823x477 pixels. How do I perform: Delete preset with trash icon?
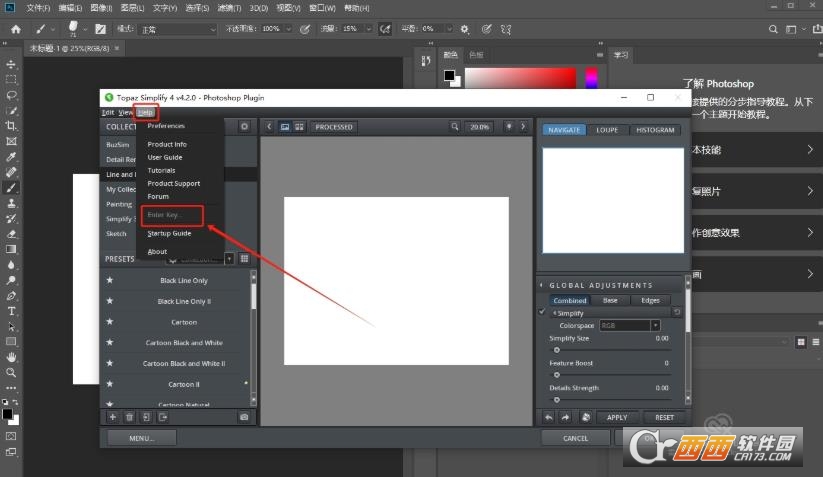pyautogui.click(x=129, y=417)
